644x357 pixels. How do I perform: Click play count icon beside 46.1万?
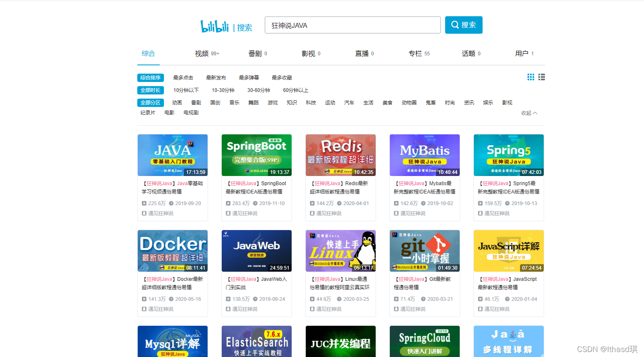(x=480, y=299)
